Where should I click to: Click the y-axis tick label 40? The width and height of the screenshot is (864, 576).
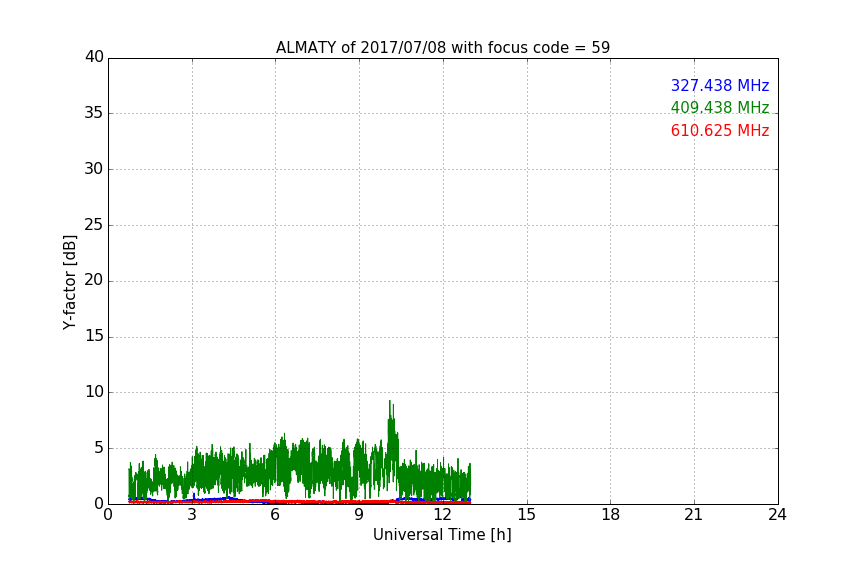94,57
